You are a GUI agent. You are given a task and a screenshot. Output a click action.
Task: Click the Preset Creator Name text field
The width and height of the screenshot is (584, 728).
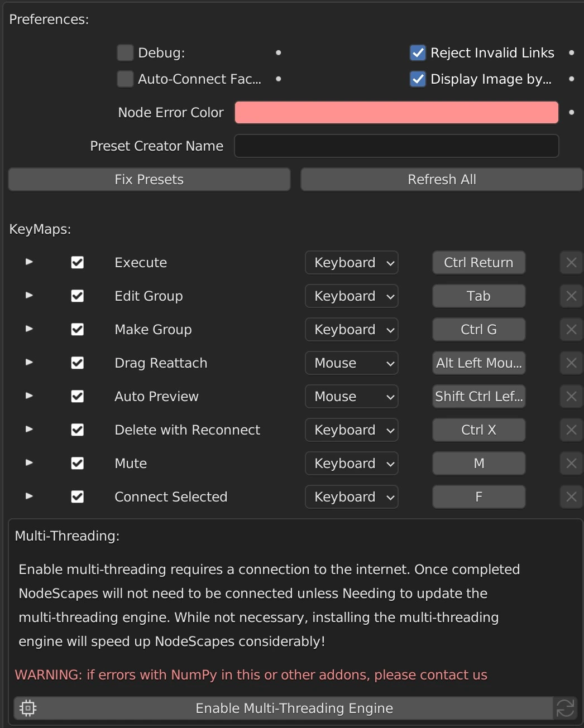396,146
